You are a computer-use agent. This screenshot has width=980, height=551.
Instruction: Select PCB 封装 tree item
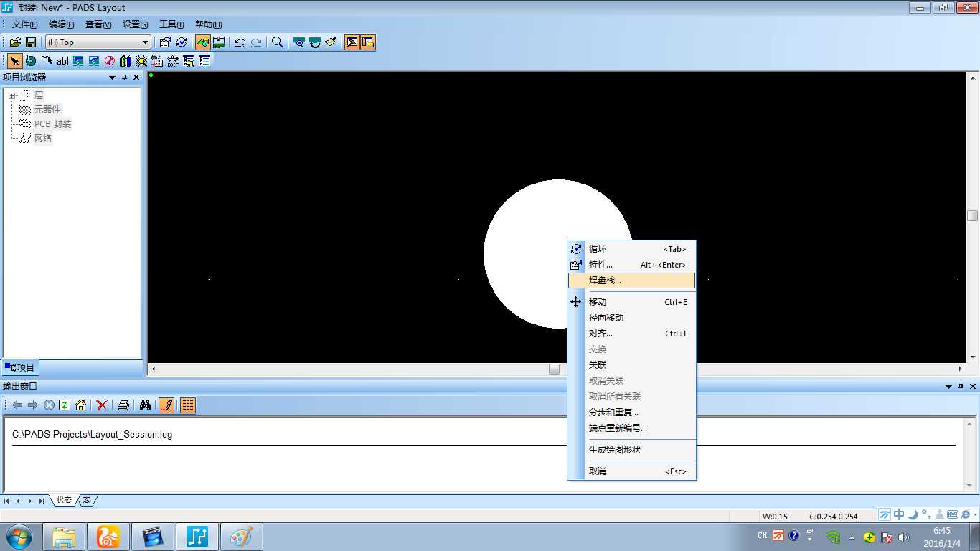(x=53, y=123)
